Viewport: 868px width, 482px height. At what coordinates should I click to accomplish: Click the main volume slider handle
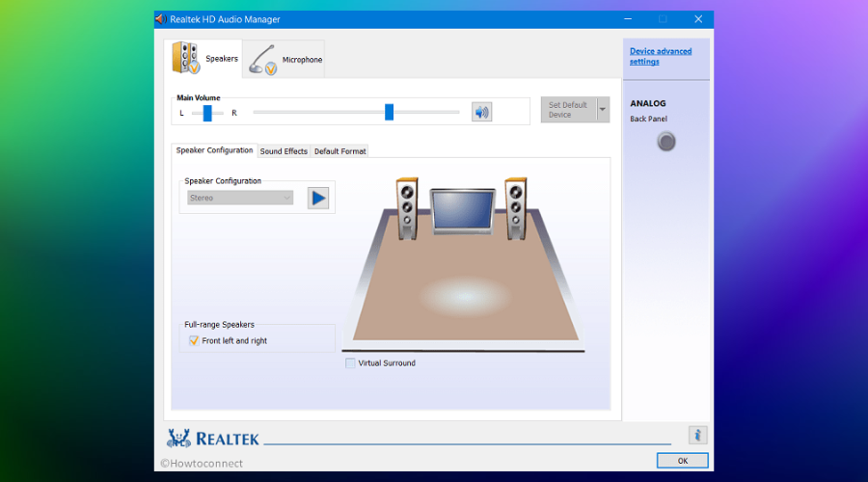point(390,112)
